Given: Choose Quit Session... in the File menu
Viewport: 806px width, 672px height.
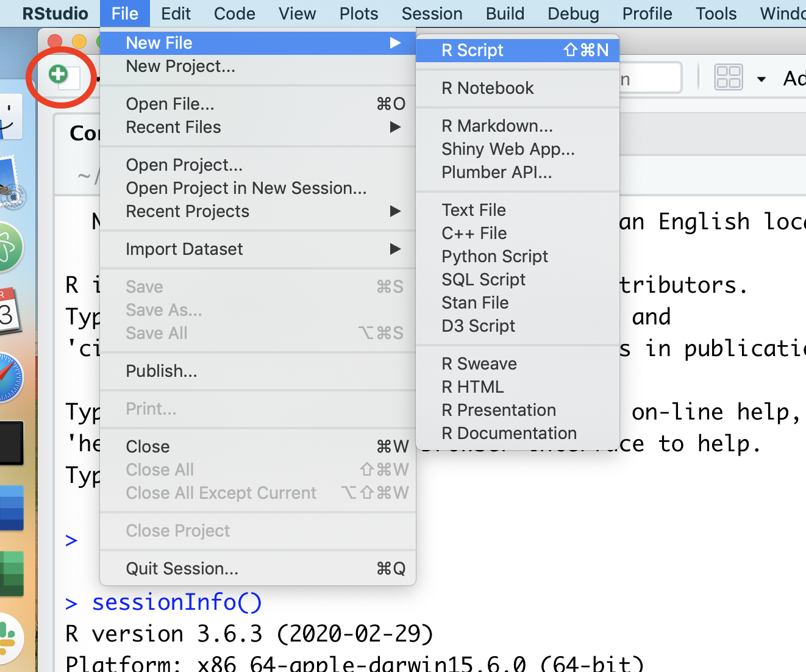Looking at the screenshot, I should pyautogui.click(x=182, y=569).
